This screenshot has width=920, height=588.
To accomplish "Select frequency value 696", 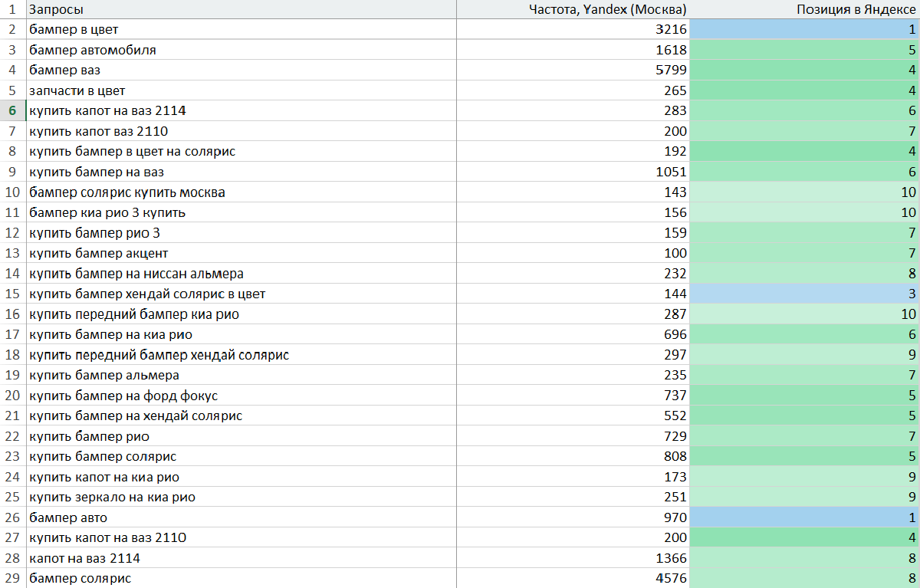I will click(x=573, y=334).
